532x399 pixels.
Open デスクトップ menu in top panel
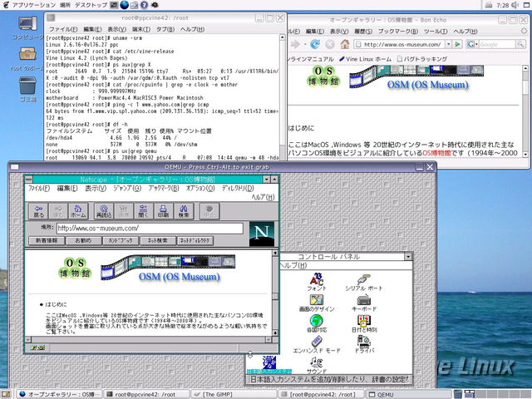pyautogui.click(x=91, y=5)
